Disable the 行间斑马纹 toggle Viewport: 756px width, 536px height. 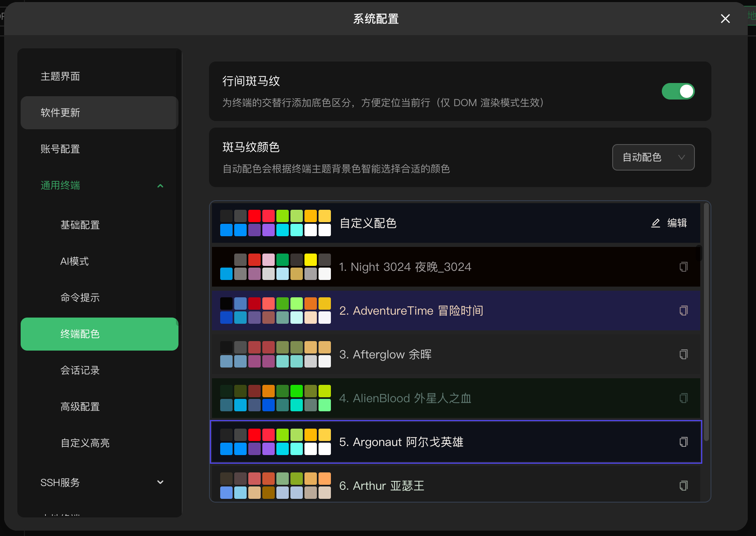coord(678,91)
